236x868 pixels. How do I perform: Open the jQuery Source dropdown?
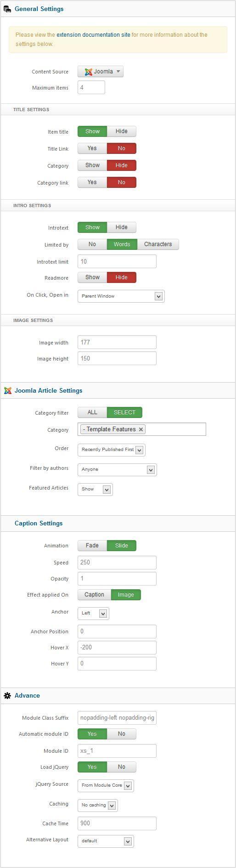point(106,785)
